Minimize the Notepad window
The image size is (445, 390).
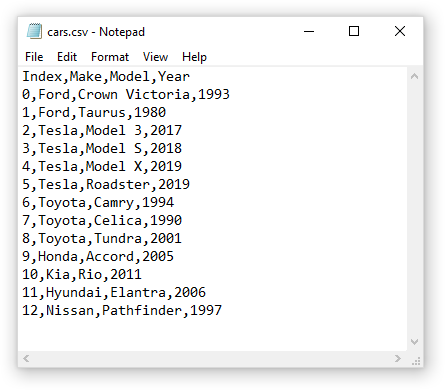[309, 32]
